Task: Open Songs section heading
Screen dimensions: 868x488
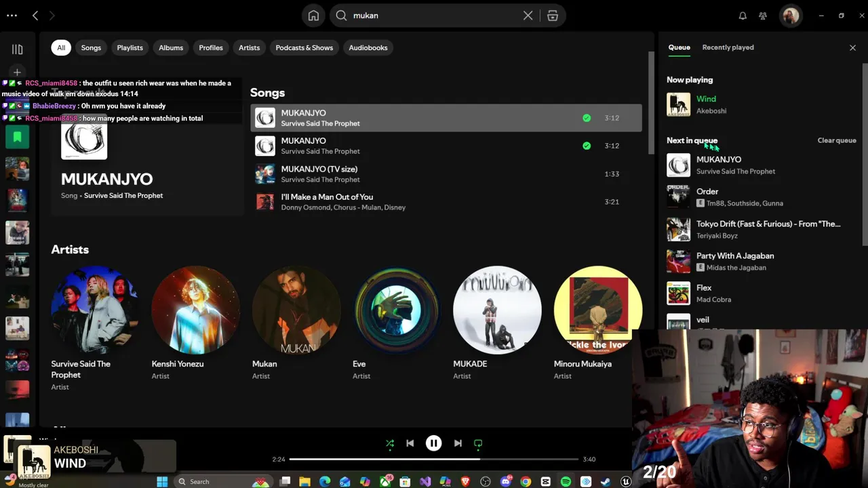Action: click(x=267, y=93)
